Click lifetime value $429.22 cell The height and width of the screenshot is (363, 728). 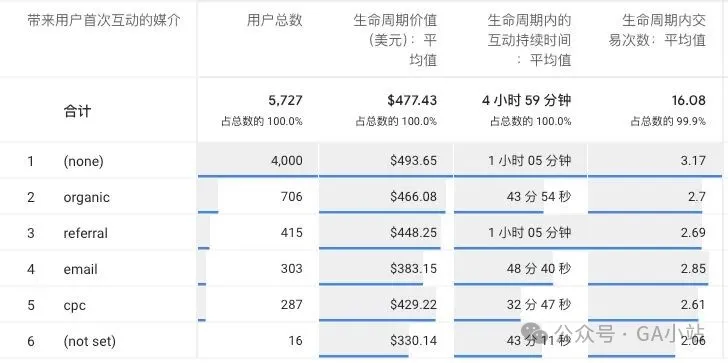413,305
